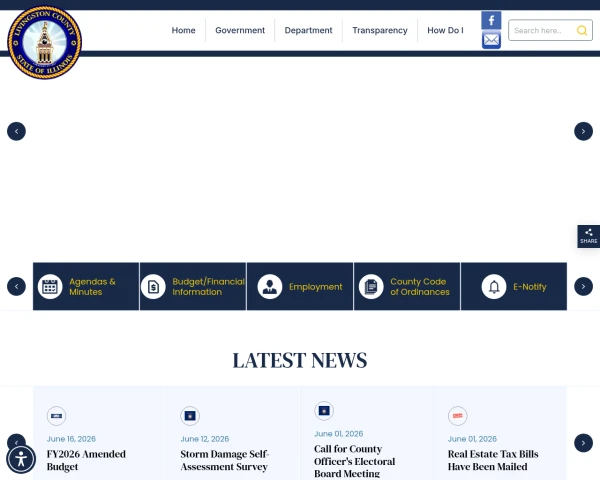The height and width of the screenshot is (480, 600).
Task: Open E-Notify quick link
Action: point(514,286)
